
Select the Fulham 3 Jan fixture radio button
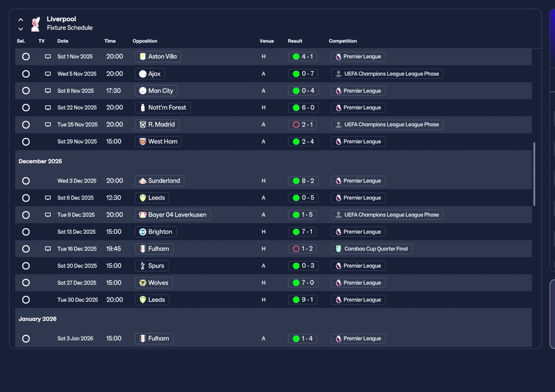pos(26,339)
